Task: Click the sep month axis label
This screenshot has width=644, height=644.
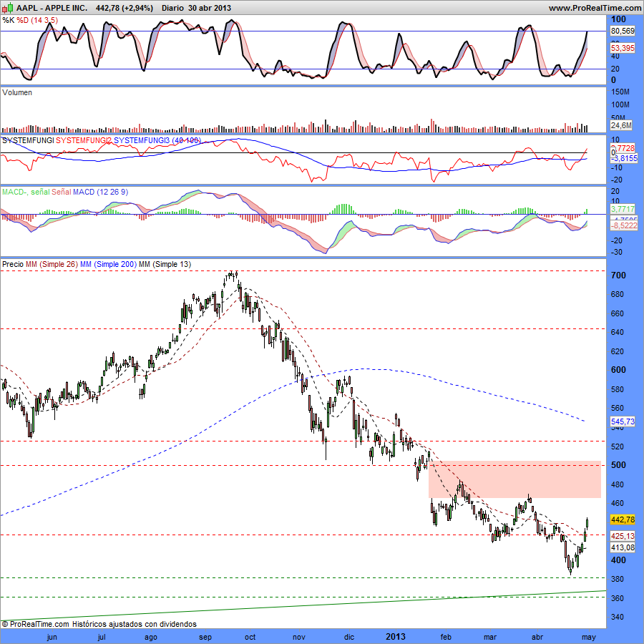Action: point(205,637)
